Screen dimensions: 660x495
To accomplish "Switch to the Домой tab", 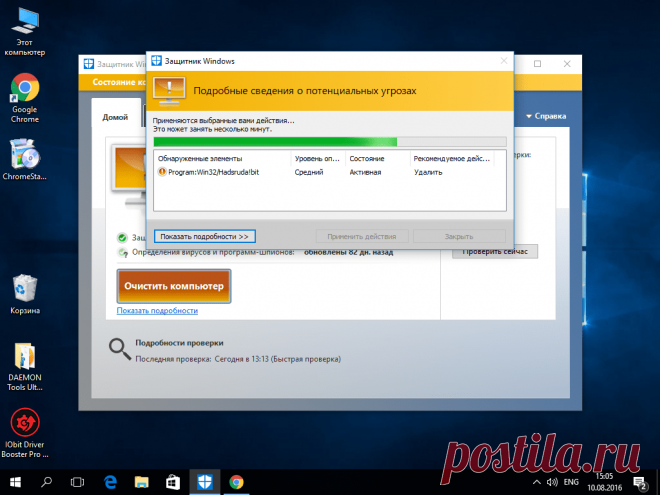I will [115, 117].
